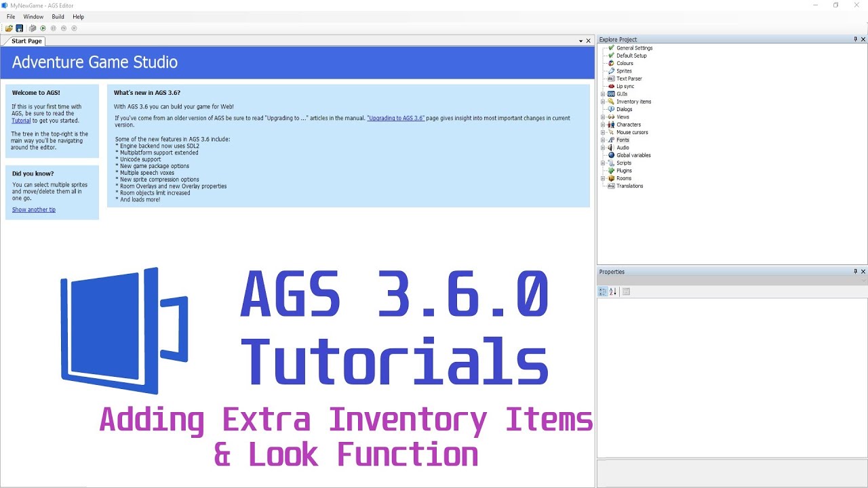Close the Properties panel

863,272
